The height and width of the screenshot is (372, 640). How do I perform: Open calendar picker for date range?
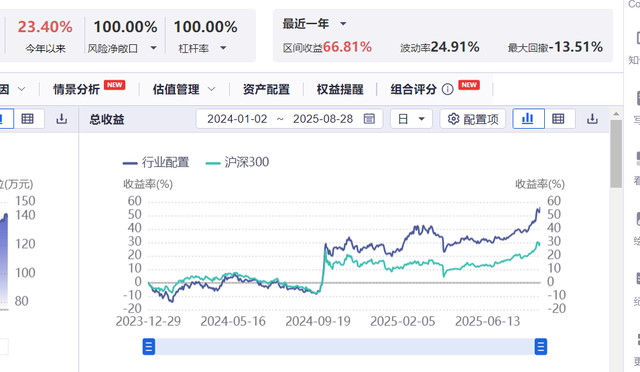tap(369, 119)
